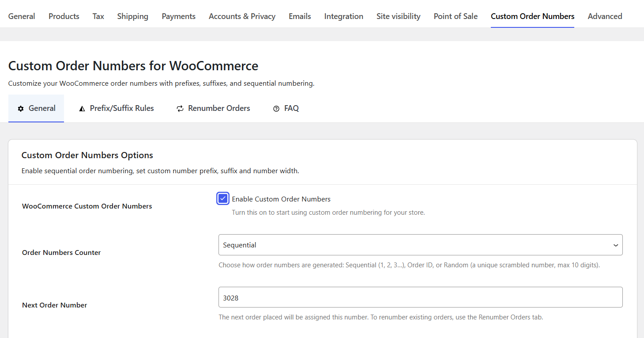Open the Integration tab

(x=344, y=16)
